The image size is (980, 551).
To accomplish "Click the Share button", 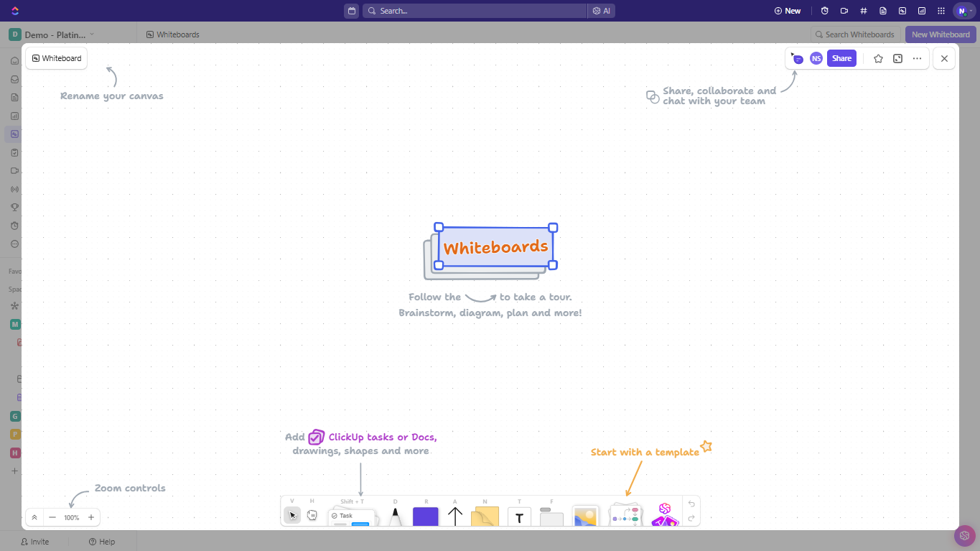I will pos(841,58).
